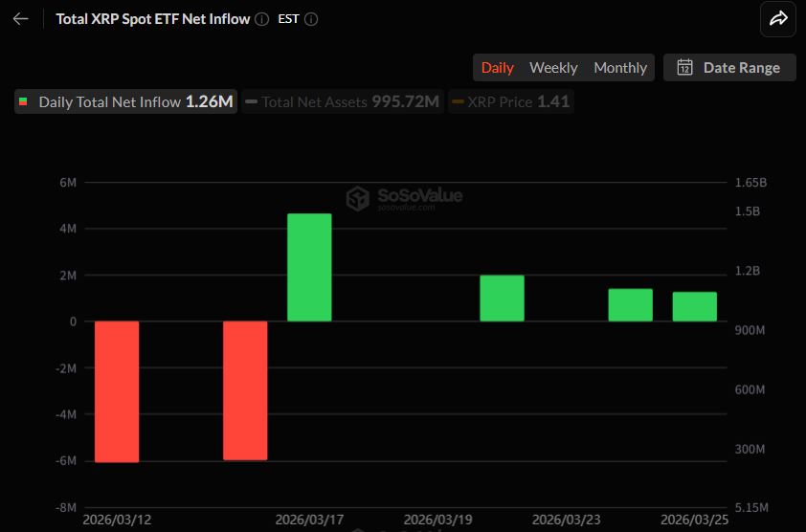The width and height of the screenshot is (806, 532).
Task: Click red-green Daily Total Net Inflow legend icon
Action: click(24, 101)
